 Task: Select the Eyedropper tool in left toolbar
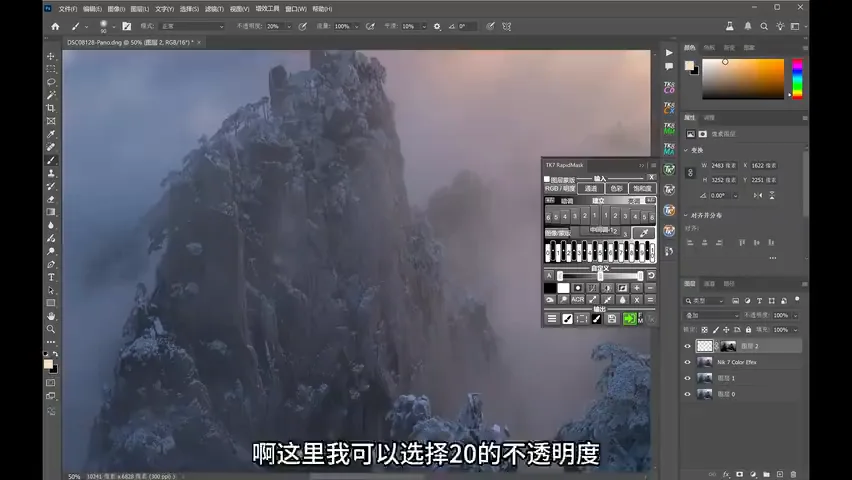tap(51, 134)
